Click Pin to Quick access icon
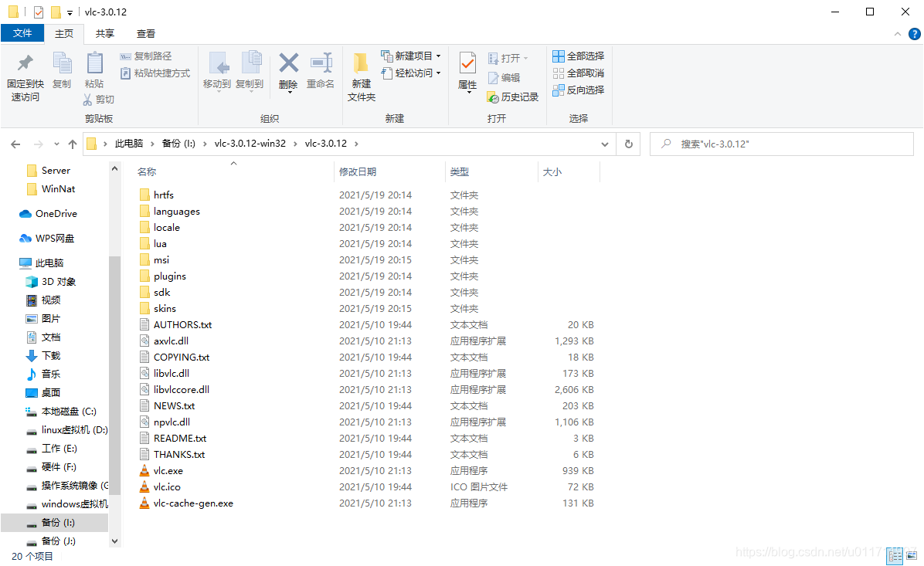 tap(25, 63)
